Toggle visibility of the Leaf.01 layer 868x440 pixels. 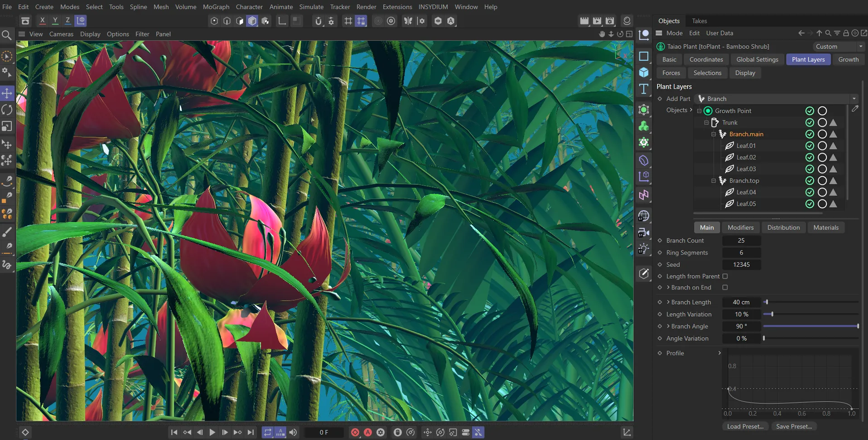pos(810,145)
